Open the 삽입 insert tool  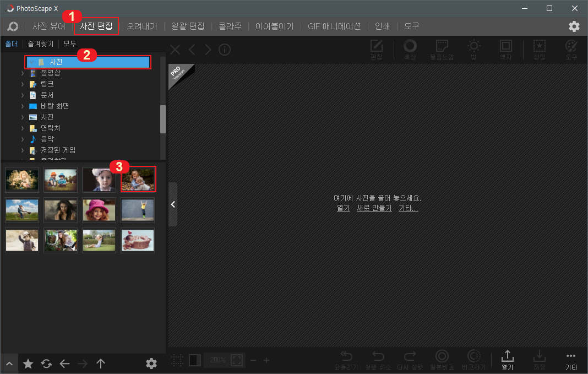coord(539,50)
